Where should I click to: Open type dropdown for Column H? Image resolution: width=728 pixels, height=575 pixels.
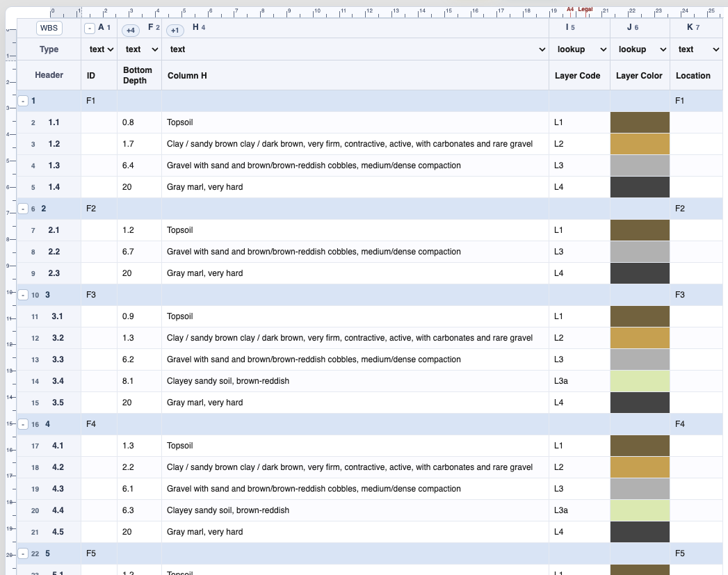click(357, 49)
